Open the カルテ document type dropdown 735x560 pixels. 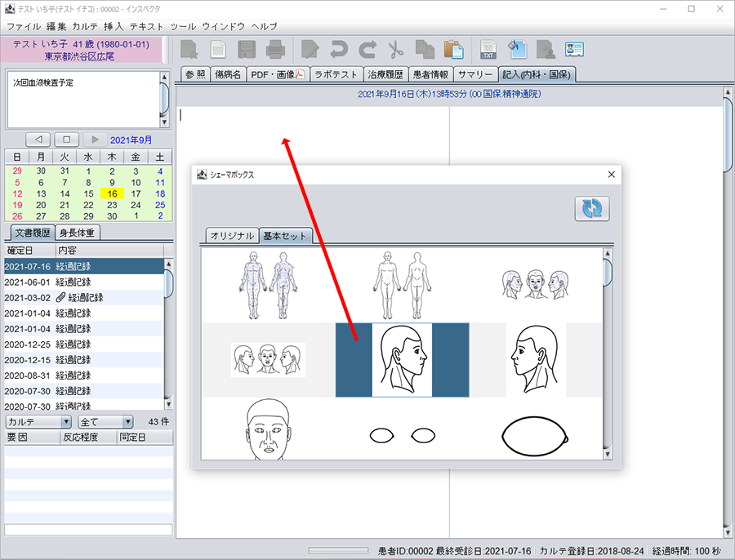tap(38, 422)
